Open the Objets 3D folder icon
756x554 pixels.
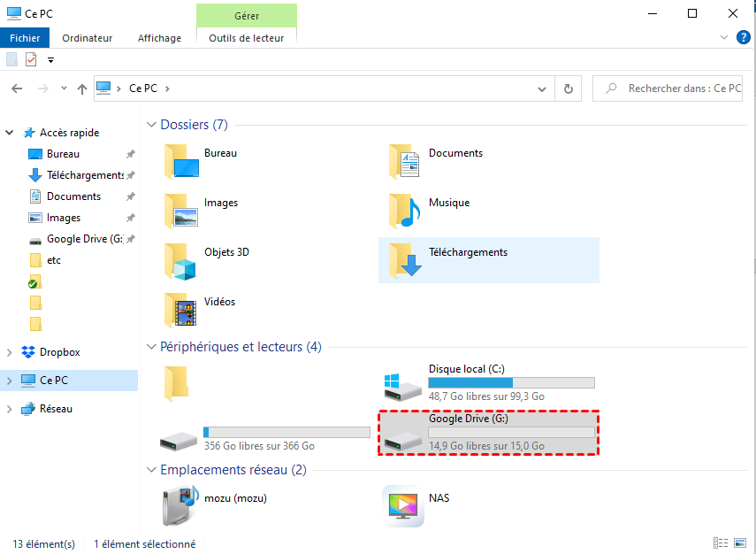pyautogui.click(x=180, y=261)
